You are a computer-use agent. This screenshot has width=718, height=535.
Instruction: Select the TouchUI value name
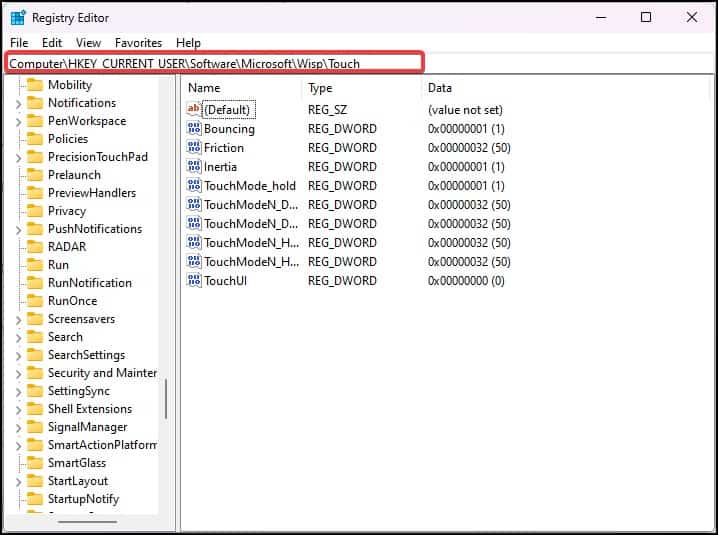225,280
